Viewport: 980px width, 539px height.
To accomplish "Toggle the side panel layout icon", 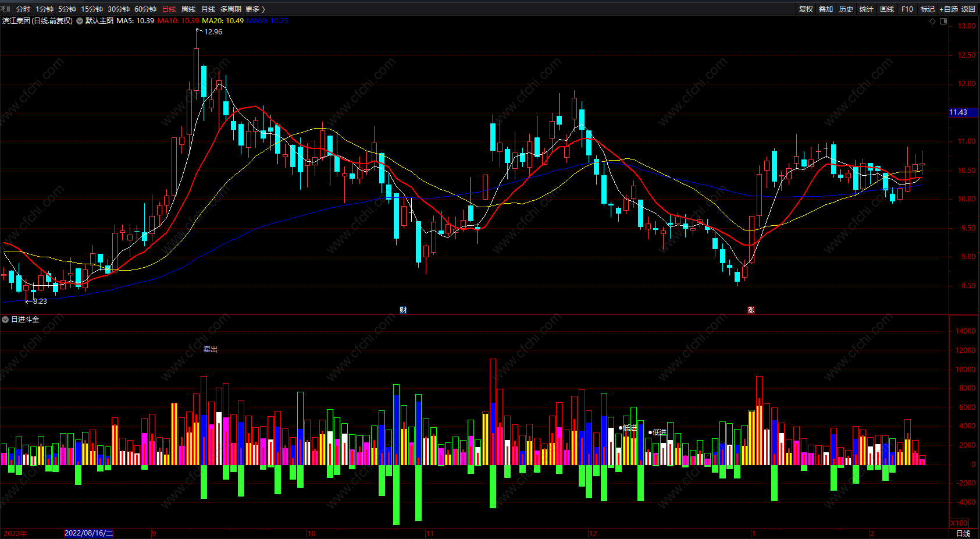I will click(943, 21).
